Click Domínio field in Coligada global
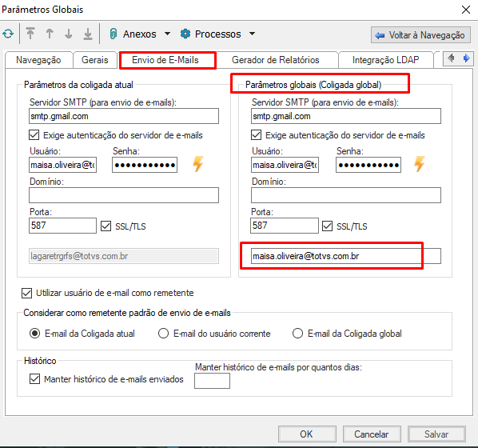 tap(346, 195)
